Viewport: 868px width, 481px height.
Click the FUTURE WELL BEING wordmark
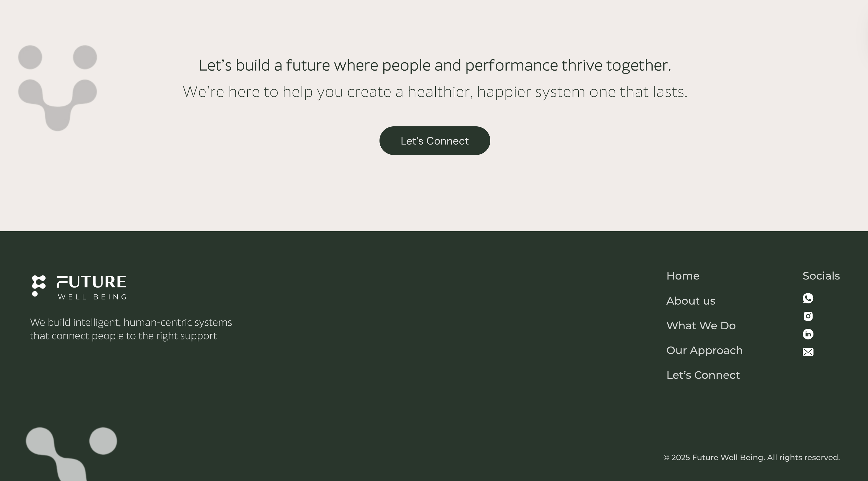point(91,282)
